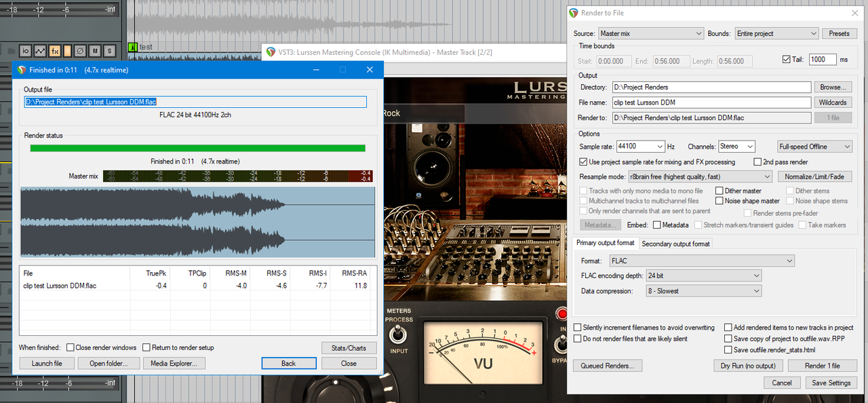Click the Save Settings button

[831, 383]
